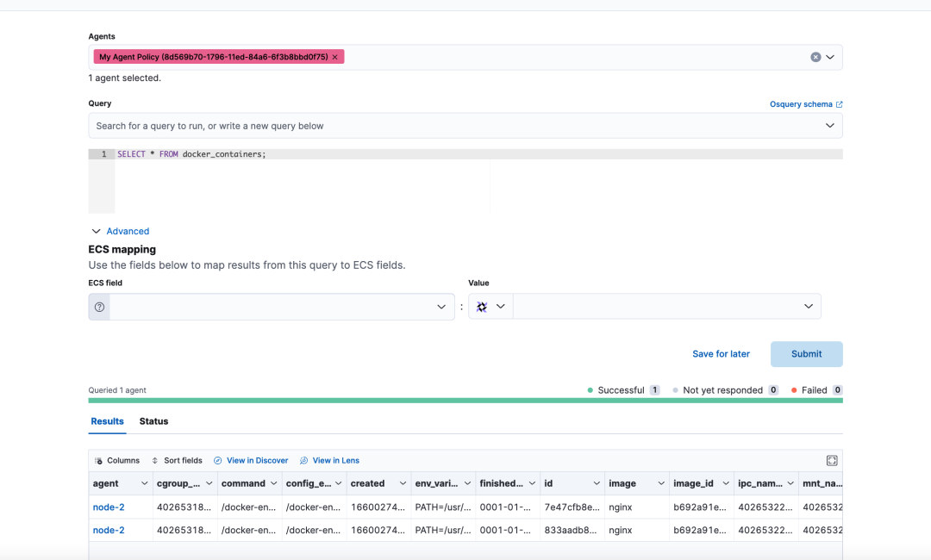Open the ECS field dropdown
Image resolution: width=931 pixels, height=560 pixels.
click(x=441, y=307)
